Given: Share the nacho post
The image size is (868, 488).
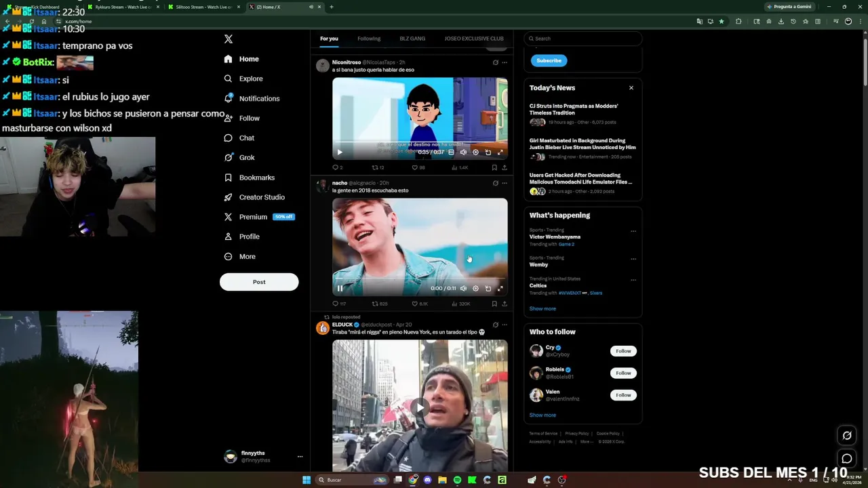Looking at the screenshot, I should pyautogui.click(x=504, y=304).
